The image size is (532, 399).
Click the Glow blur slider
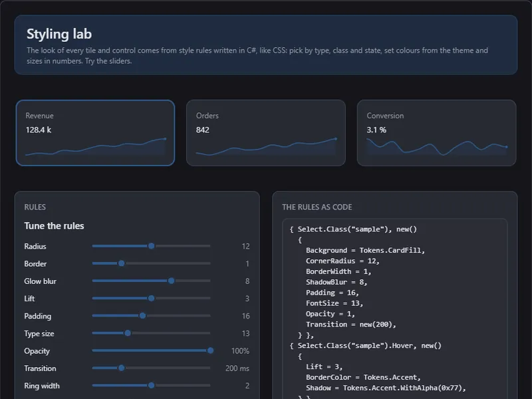pyautogui.click(x=152, y=281)
